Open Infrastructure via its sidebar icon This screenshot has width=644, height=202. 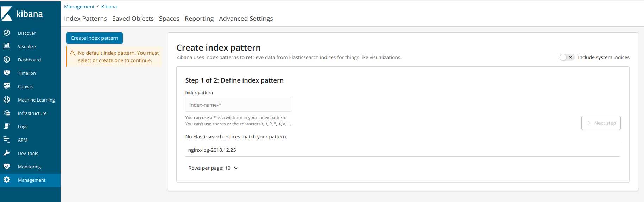(6, 113)
